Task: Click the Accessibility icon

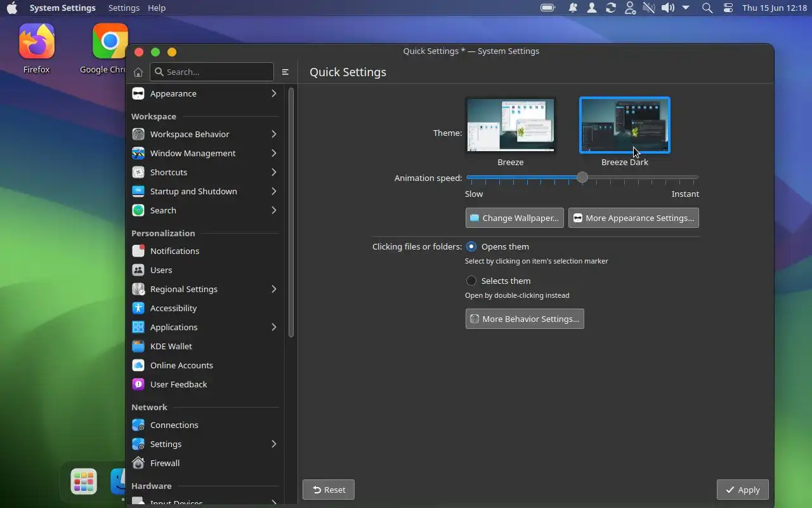Action: [x=138, y=308]
